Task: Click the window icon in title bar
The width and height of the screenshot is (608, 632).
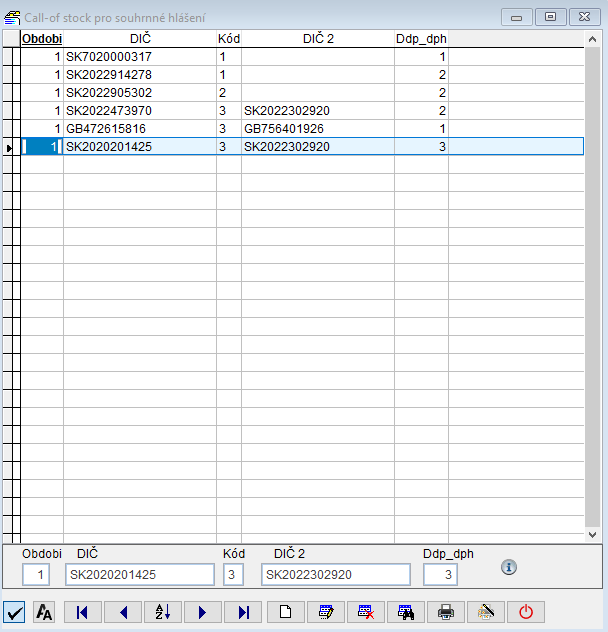Action: [x=12, y=18]
